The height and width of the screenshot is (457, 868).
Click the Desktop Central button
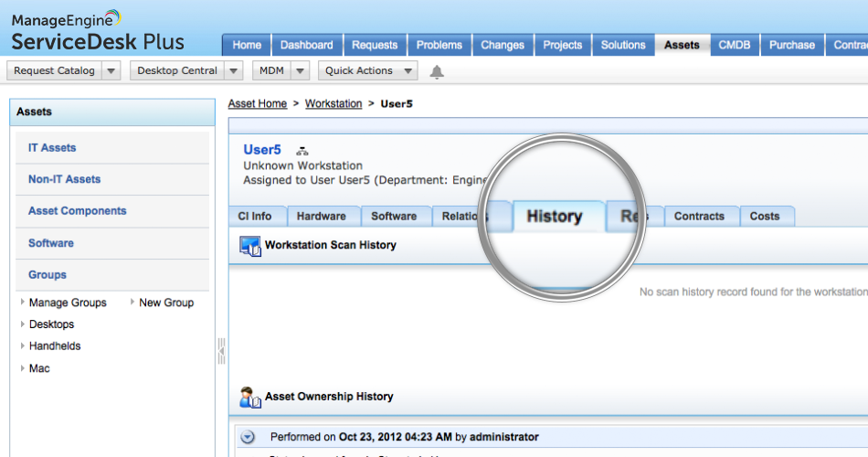[x=177, y=71]
